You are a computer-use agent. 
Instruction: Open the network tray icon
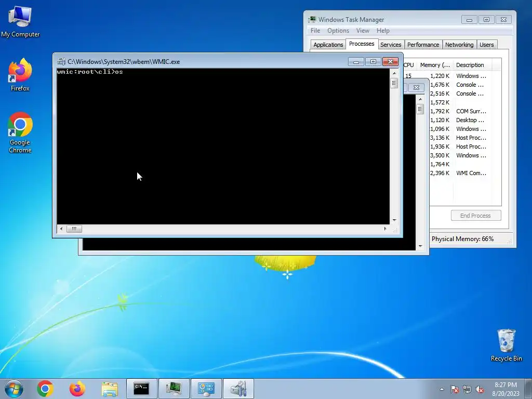point(467,389)
